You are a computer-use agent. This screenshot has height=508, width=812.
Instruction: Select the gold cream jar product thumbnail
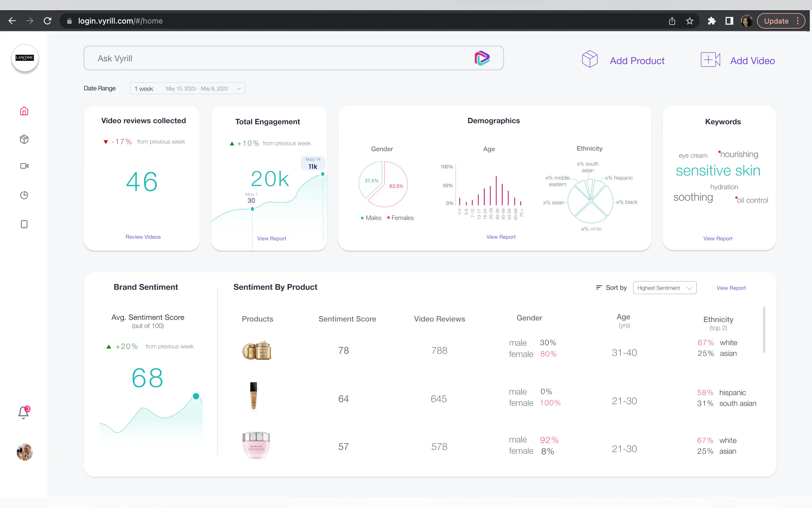tap(257, 350)
